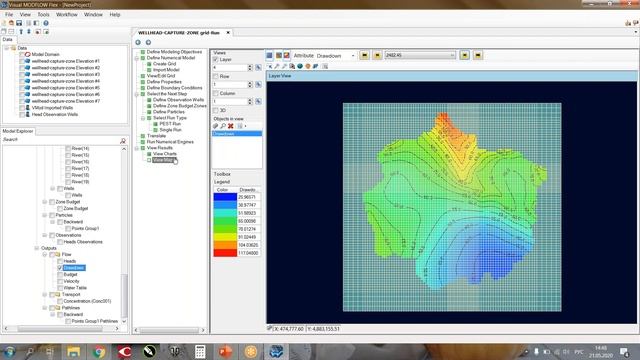The height and width of the screenshot is (360, 640).
Task: Check the Velocity output checkbox
Action: click(x=60, y=281)
